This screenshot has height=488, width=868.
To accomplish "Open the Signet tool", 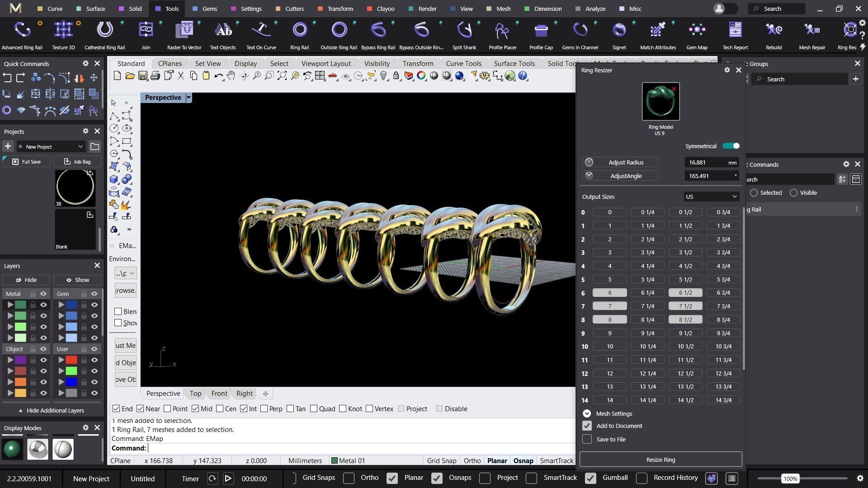I will click(619, 35).
